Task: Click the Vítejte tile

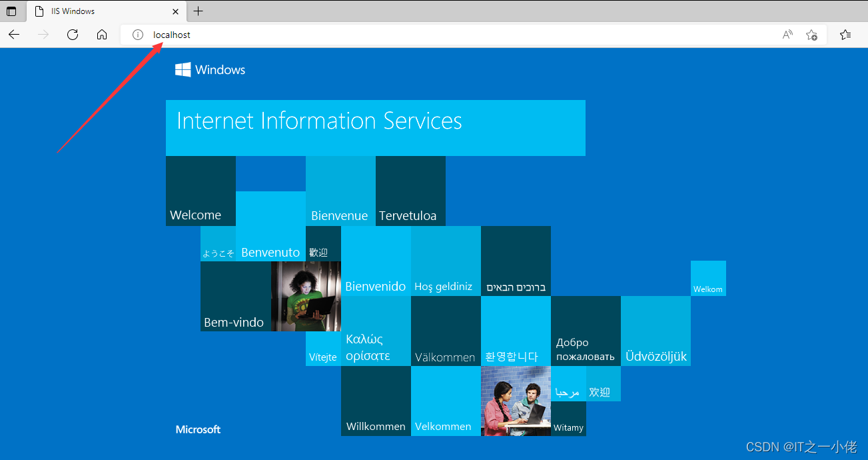Action: pyautogui.click(x=323, y=349)
